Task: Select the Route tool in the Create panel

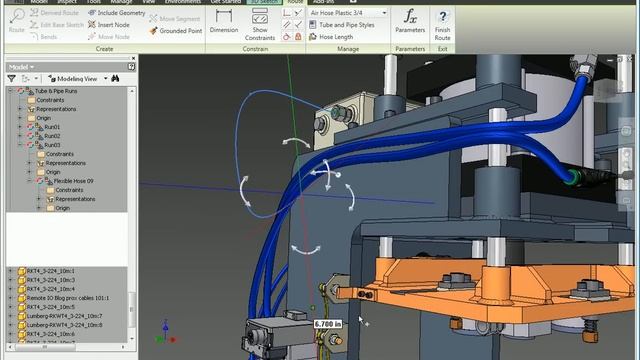Action: click(x=17, y=20)
